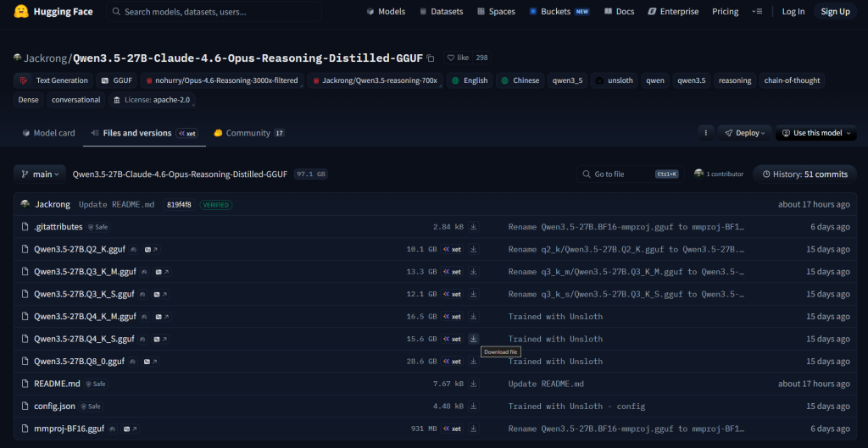Open the three-dot options menu near Deploy

coord(705,133)
